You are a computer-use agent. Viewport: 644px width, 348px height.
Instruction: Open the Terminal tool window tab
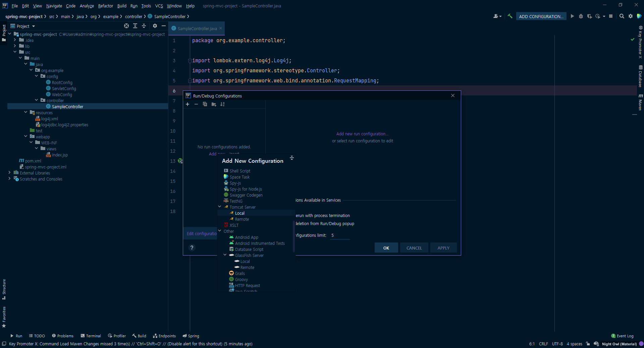click(91, 336)
